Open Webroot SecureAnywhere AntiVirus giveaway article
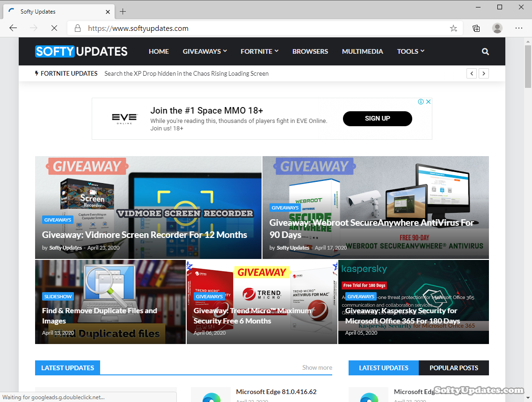Screen dimensions: 532x402 pos(372,229)
